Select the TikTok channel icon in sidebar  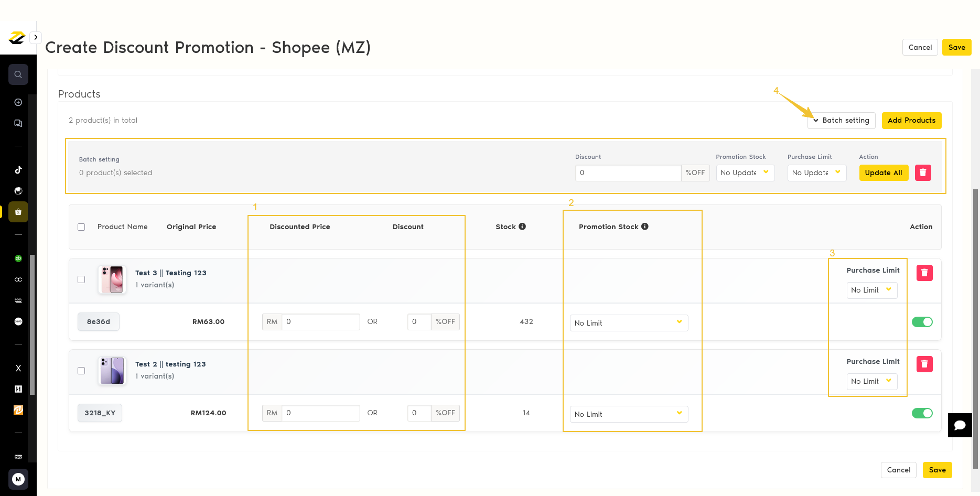coord(18,169)
